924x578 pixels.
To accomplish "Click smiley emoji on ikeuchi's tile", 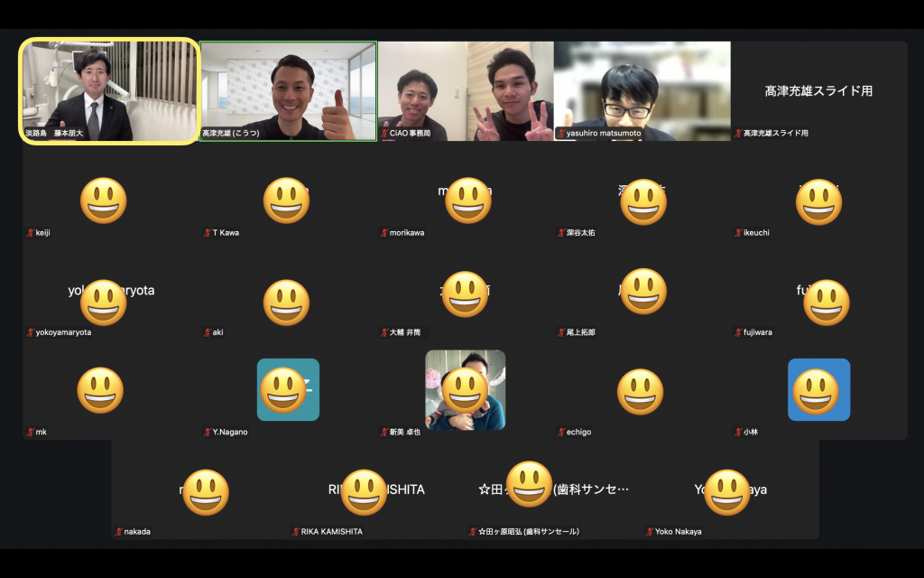I will [818, 201].
